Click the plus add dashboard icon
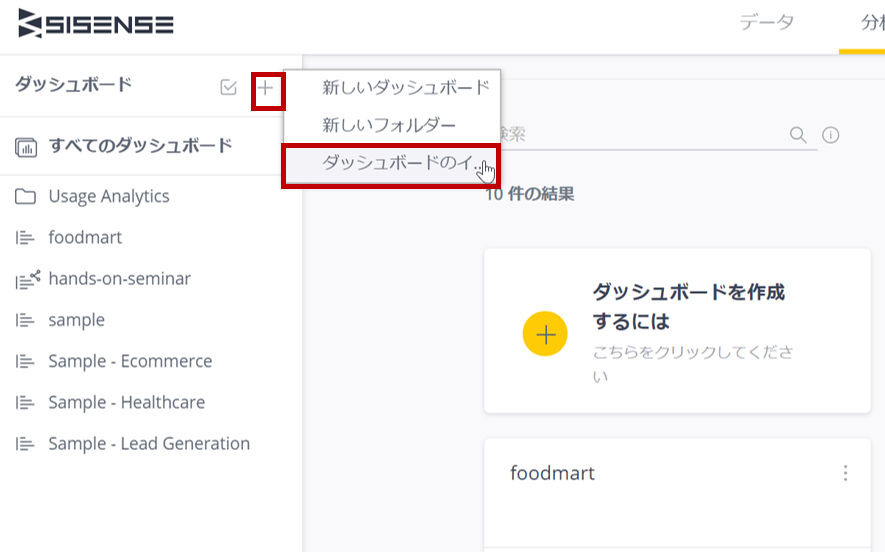Image resolution: width=885 pixels, height=552 pixels. point(265,87)
